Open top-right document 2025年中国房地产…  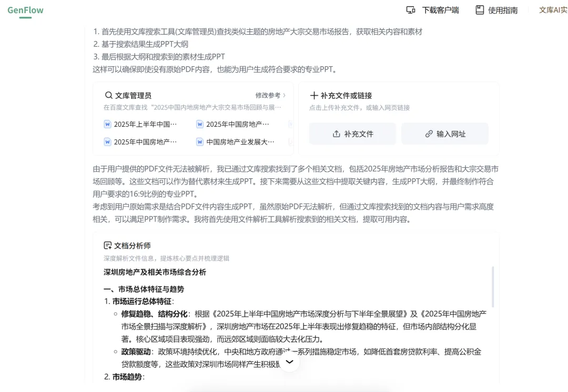(x=238, y=124)
